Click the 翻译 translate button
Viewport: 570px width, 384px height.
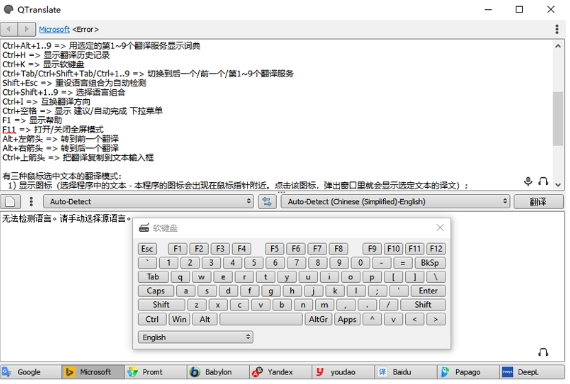pos(538,201)
